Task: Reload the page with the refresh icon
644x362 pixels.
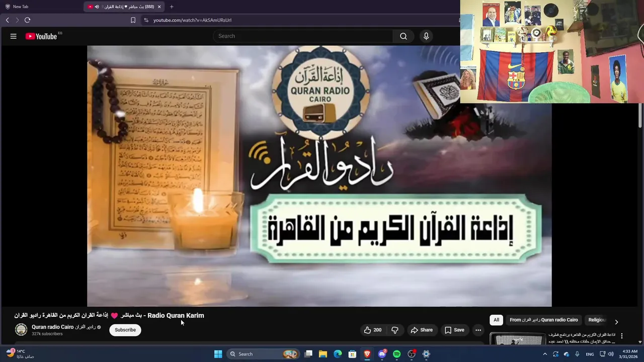Action: (x=27, y=20)
